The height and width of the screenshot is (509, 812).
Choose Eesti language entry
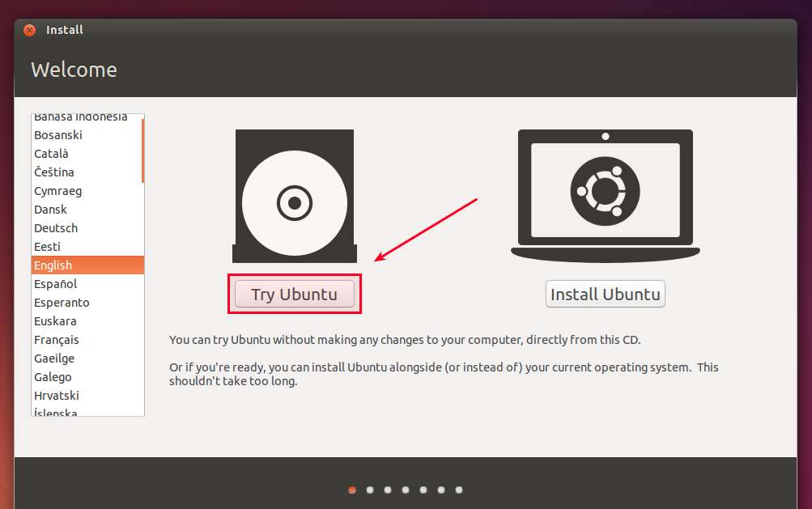[x=87, y=247]
